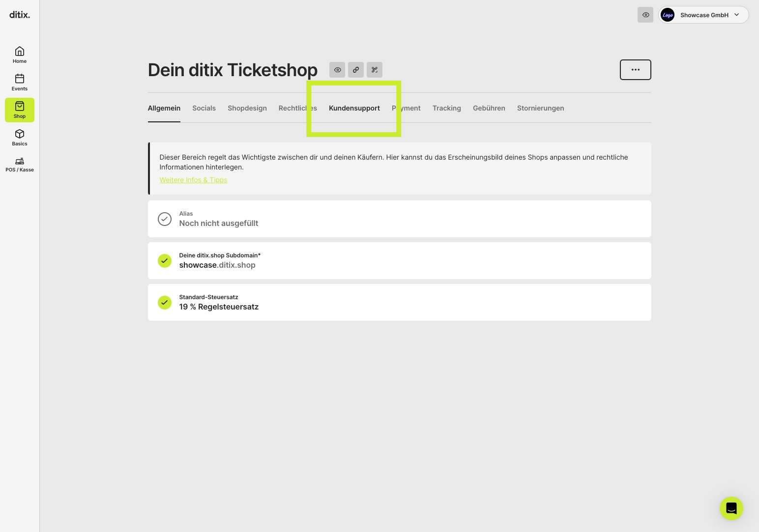This screenshot has width=759, height=532.
Task: Open POS / Kasse section
Action: point(20,165)
